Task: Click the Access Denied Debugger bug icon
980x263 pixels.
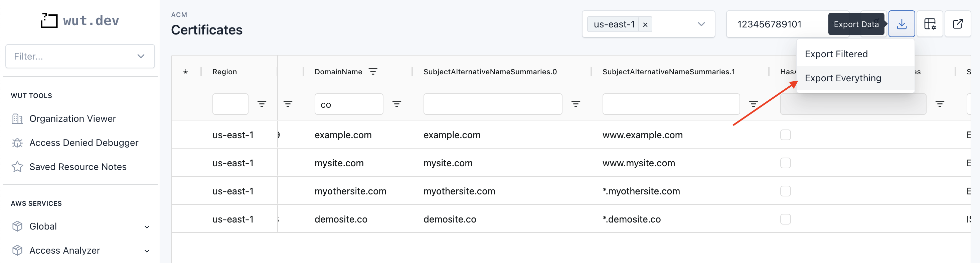Action: click(17, 143)
